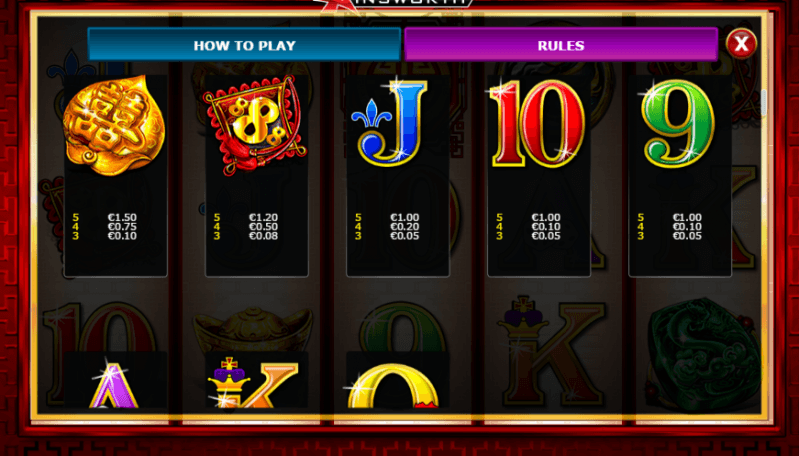The width and height of the screenshot is (799, 456).
Task: Click the yellow Q symbol icon
Action: coord(393,385)
